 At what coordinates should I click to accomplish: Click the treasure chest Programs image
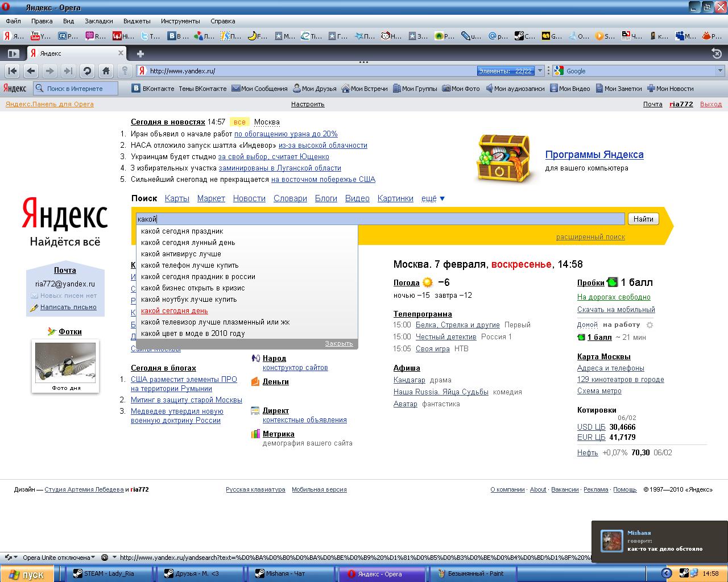coord(504,158)
